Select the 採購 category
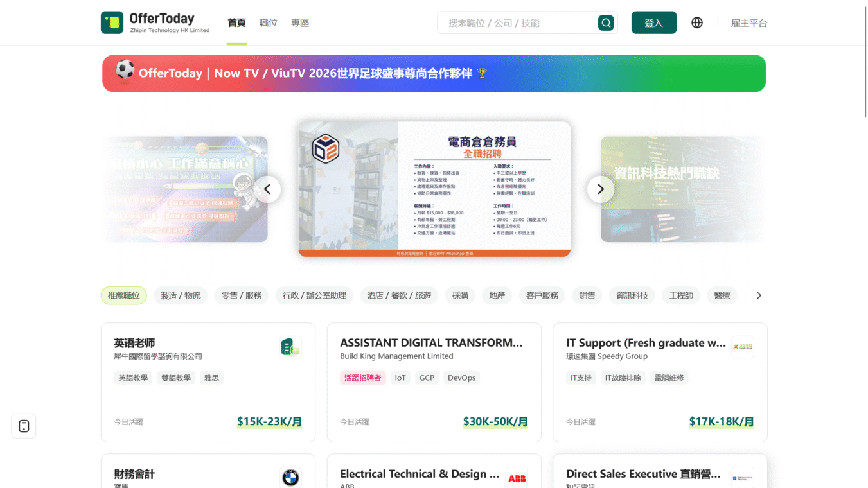868x488 pixels. tap(460, 295)
